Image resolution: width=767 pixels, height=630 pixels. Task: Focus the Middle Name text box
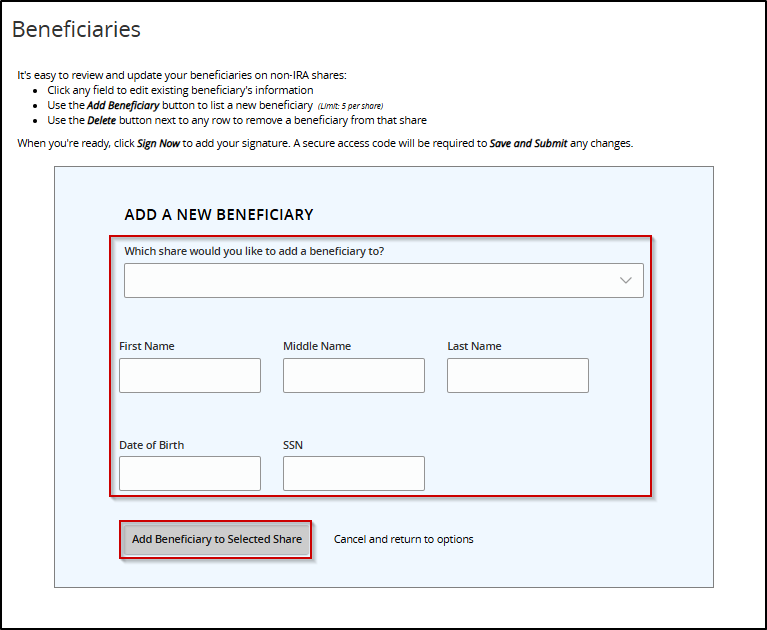(354, 376)
